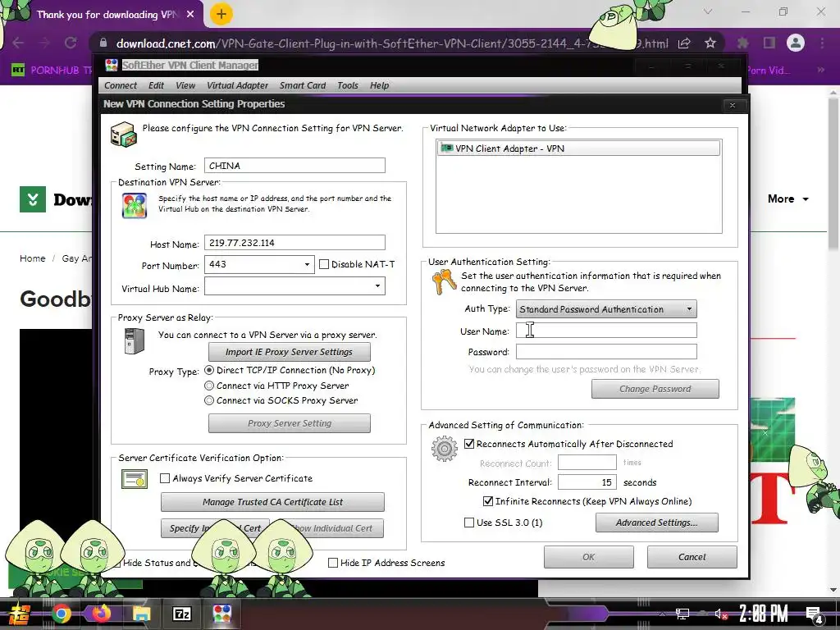Screen dimensions: 840x630
Task: Open SoftEther VPN Client from the taskbar
Action: click(221, 614)
